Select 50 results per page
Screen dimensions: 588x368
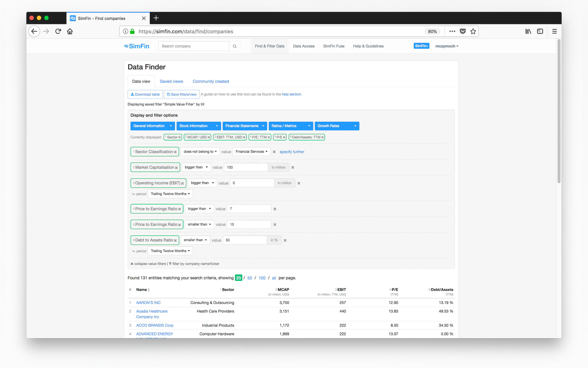tap(249, 278)
